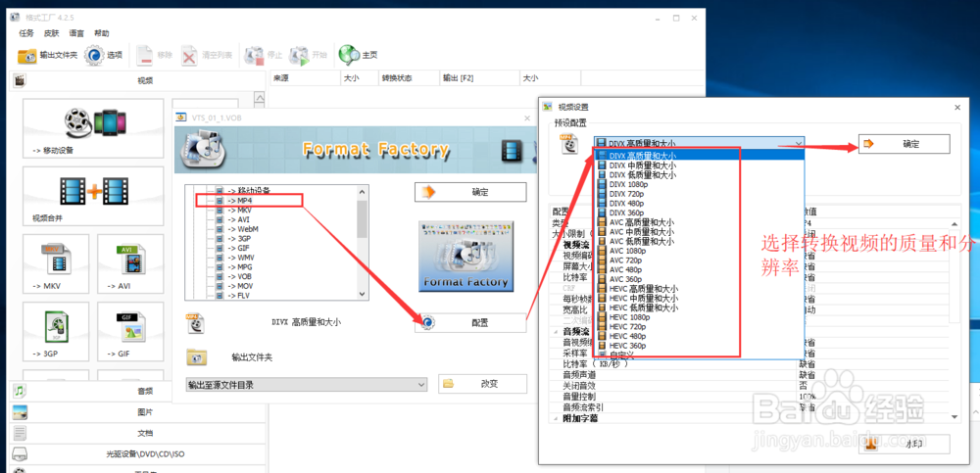The width and height of the screenshot is (980, 473).
Task: Choose HEVC 高质量和大小 preset
Action: (x=699, y=289)
